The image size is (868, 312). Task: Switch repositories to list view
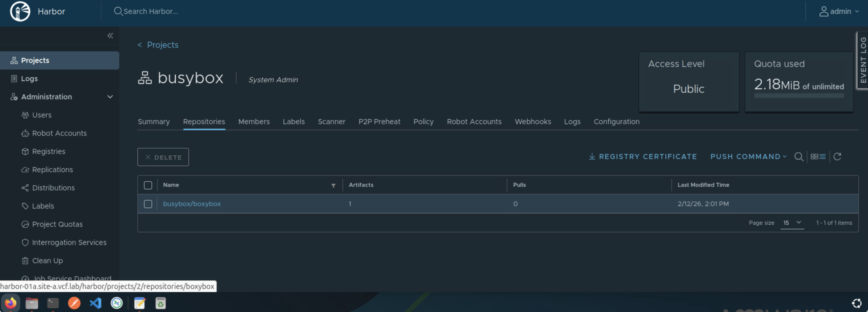click(x=823, y=157)
